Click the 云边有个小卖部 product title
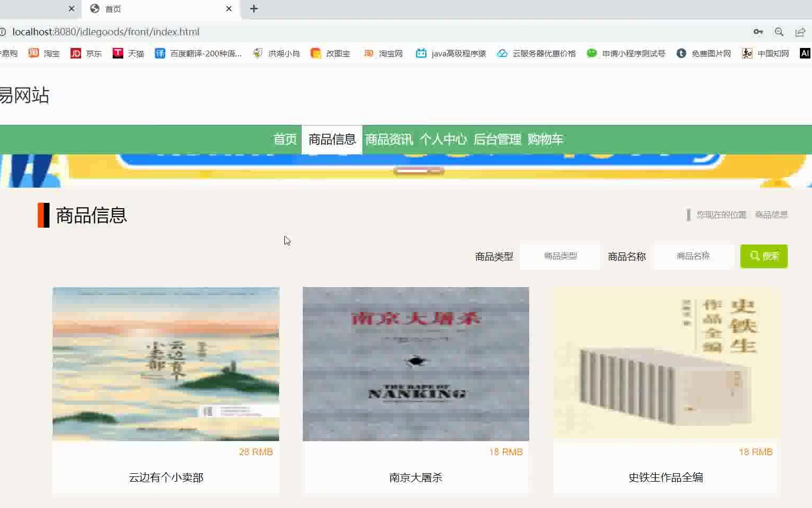The image size is (812, 508). point(166,477)
